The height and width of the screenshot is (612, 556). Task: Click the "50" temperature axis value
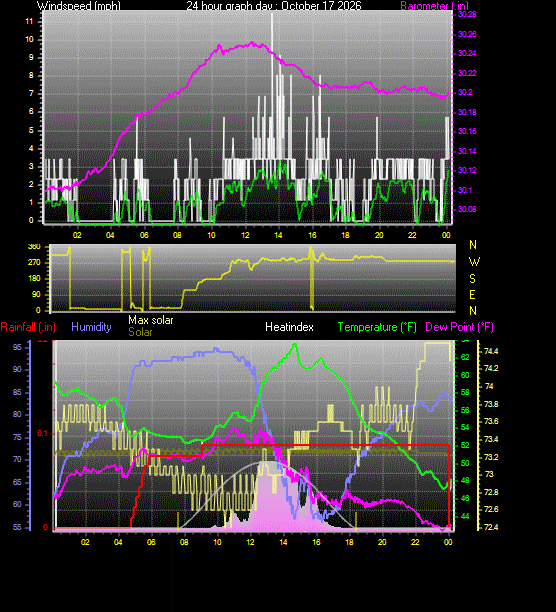[465, 464]
